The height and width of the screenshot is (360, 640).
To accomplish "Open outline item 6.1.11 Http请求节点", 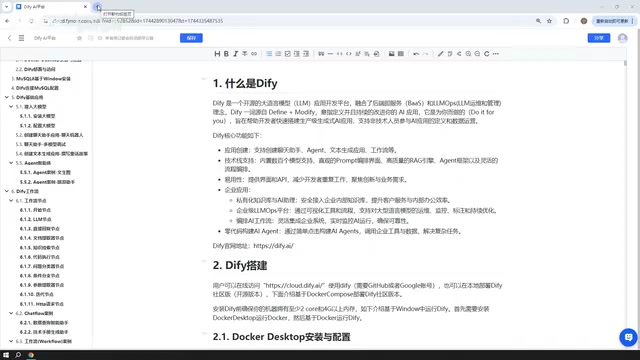I will [42, 304].
